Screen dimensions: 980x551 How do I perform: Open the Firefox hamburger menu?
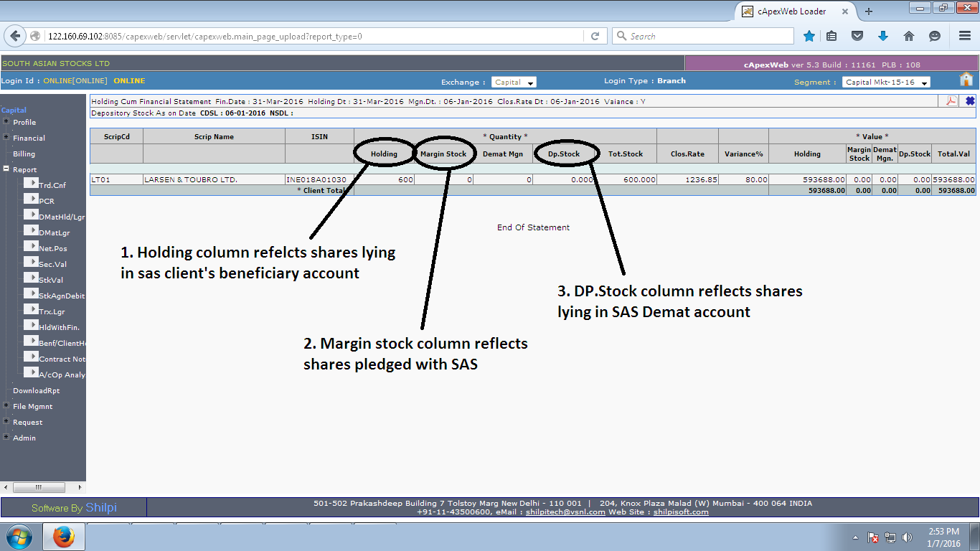[965, 36]
